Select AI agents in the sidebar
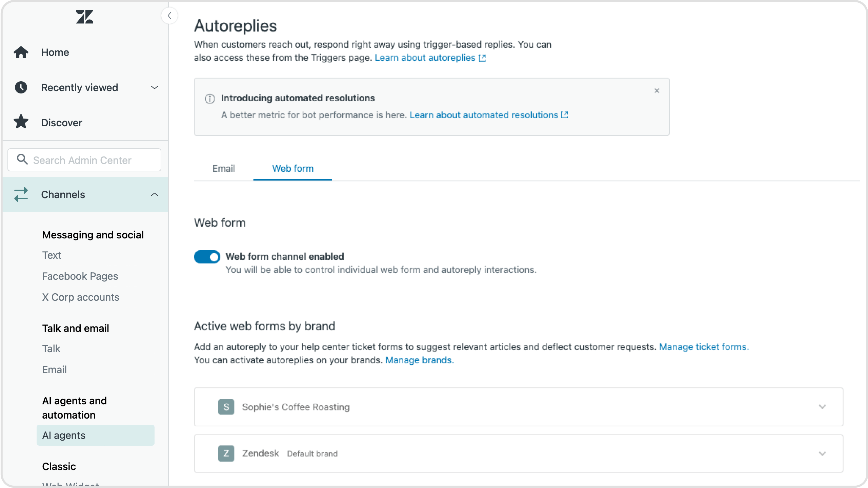This screenshot has height=488, width=868. pyautogui.click(x=95, y=435)
